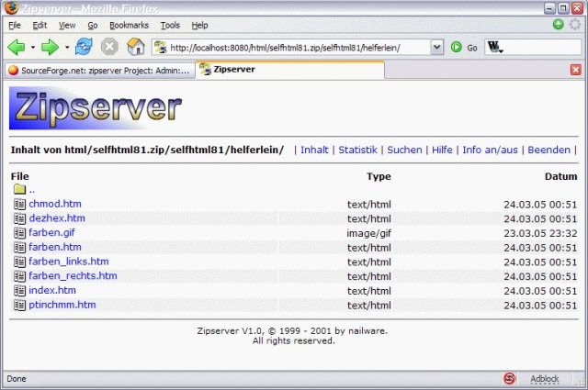This screenshot has width=588, height=390.
Task: Close the current tab with red X
Action: 576,70
